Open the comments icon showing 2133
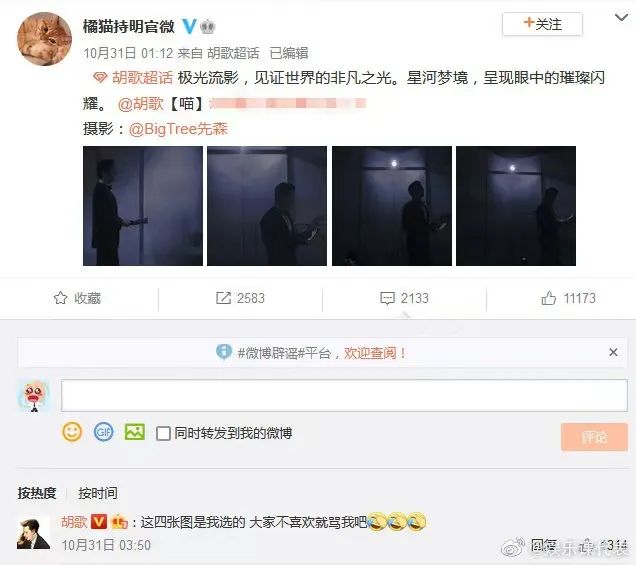Viewport: 636px width, 565px height. (x=387, y=298)
